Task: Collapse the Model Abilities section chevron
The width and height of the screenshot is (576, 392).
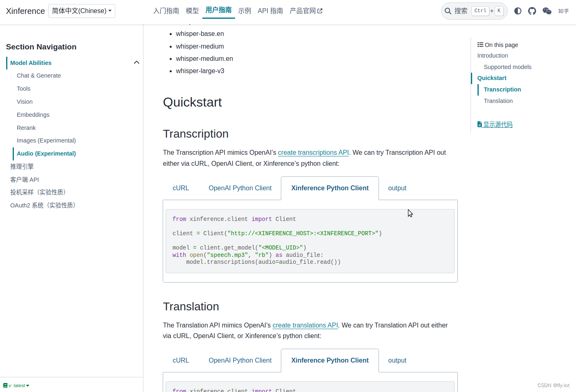Action: click(x=137, y=62)
